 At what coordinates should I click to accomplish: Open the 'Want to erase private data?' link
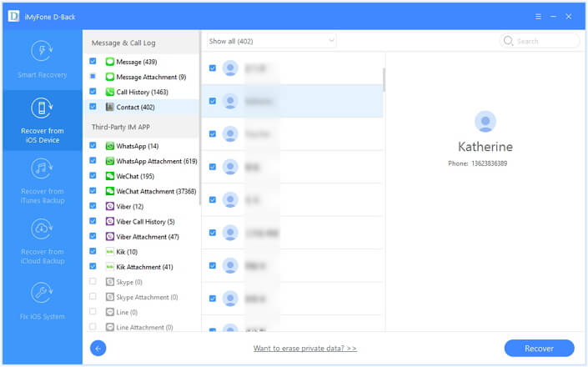pos(305,348)
